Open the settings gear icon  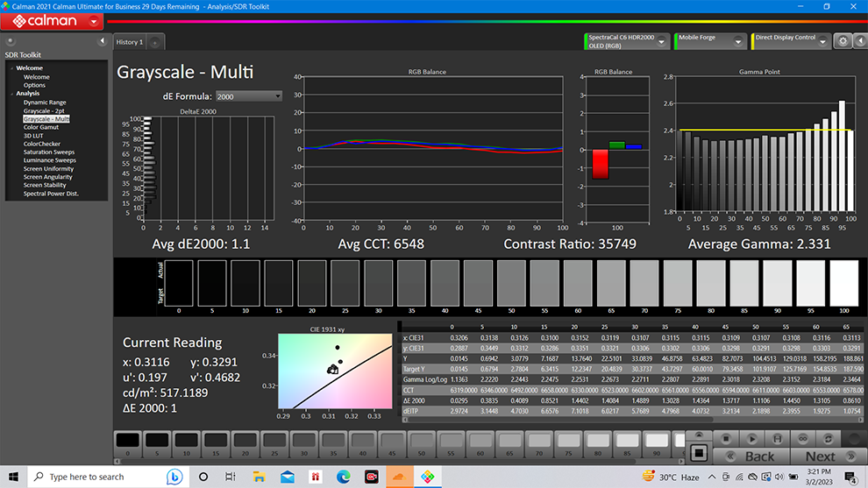[x=843, y=41]
